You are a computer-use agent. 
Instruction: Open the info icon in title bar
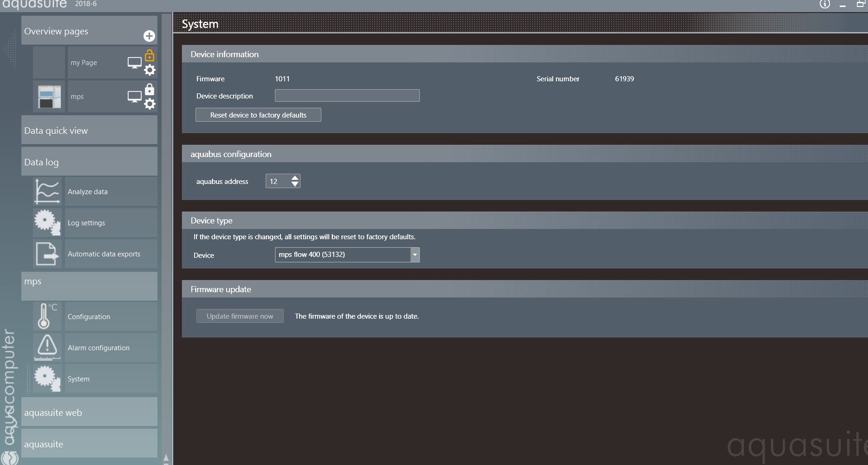(825, 4)
